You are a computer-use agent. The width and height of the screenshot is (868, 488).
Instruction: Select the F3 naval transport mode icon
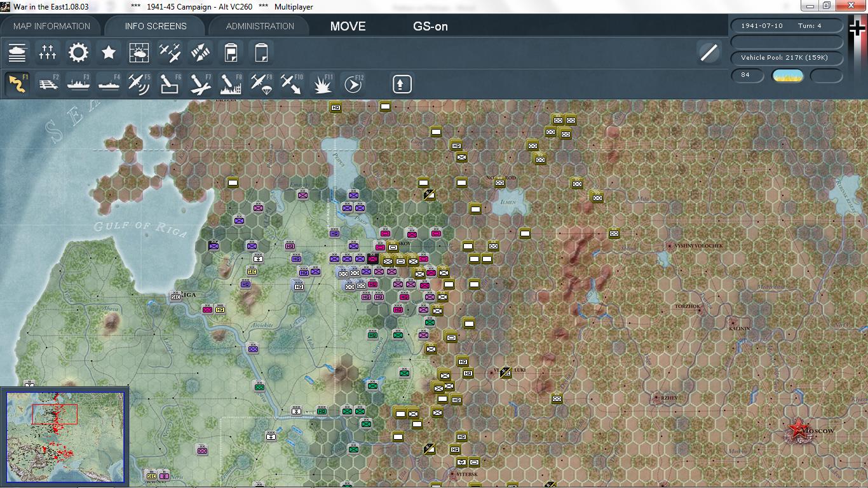(x=78, y=83)
